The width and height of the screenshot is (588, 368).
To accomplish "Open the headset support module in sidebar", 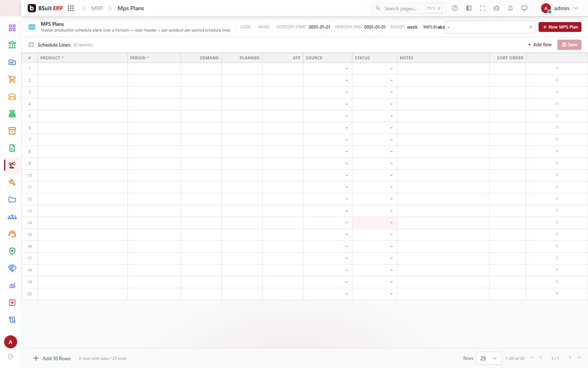I will click(12, 234).
